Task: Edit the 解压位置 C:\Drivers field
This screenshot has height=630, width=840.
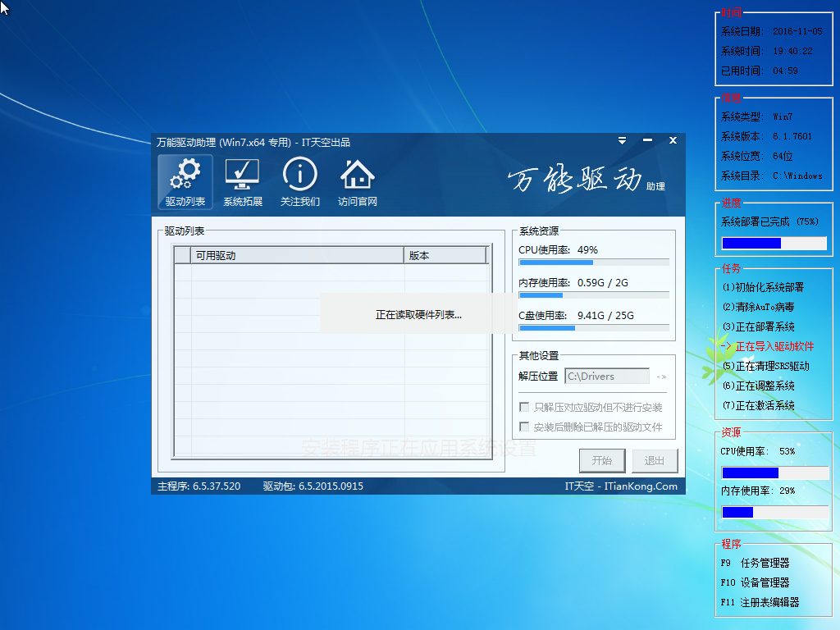Action: 607,377
